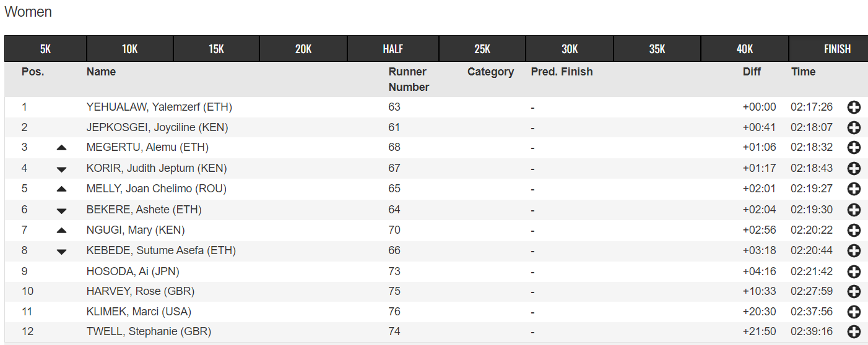The image size is (868, 345).
Task: Open the 30K split tab
Action: click(570, 49)
